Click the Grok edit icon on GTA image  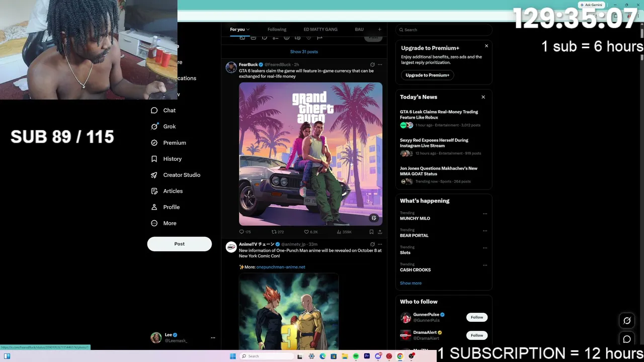click(x=374, y=218)
